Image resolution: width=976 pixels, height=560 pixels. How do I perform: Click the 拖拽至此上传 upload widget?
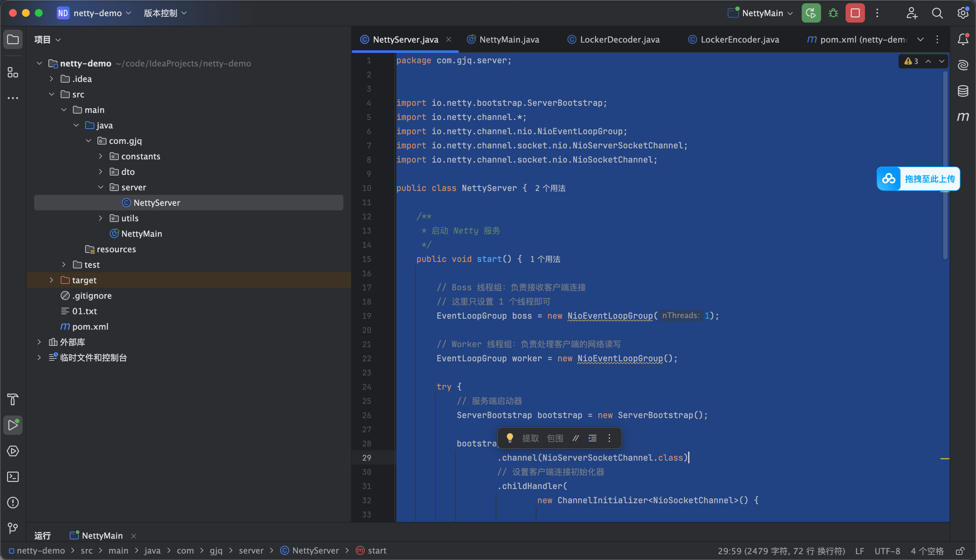pyautogui.click(x=918, y=178)
